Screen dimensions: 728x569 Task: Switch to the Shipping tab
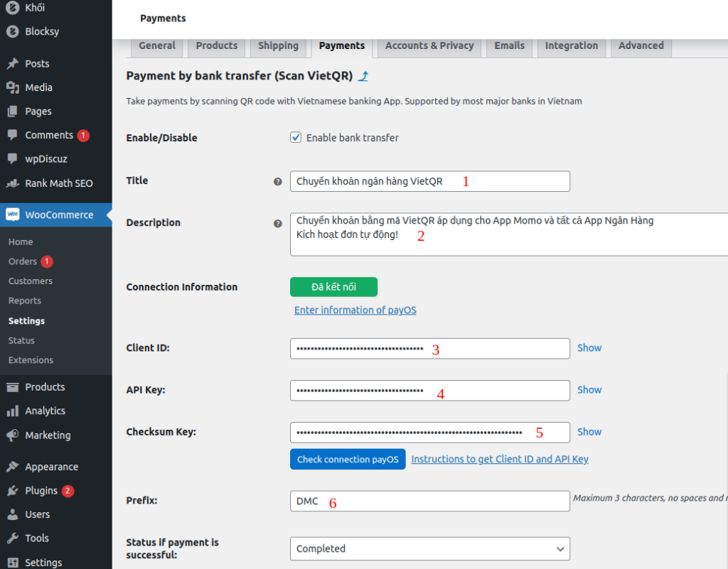click(278, 45)
